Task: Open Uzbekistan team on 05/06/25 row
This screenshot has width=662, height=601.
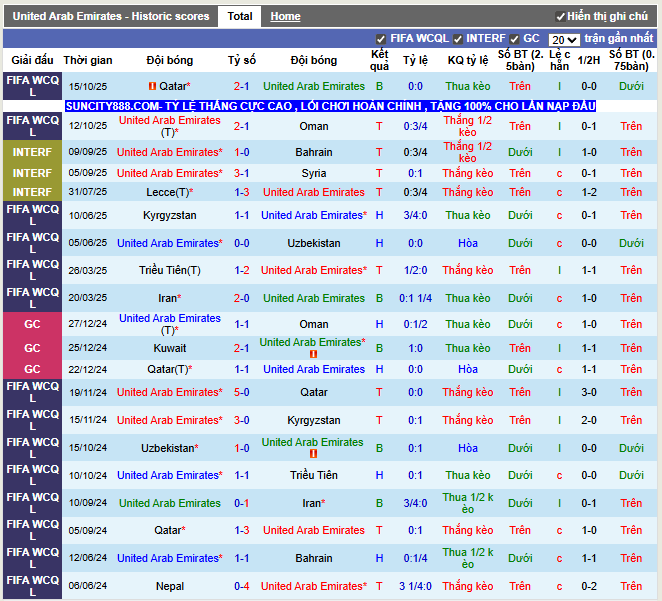Action: click(x=314, y=244)
